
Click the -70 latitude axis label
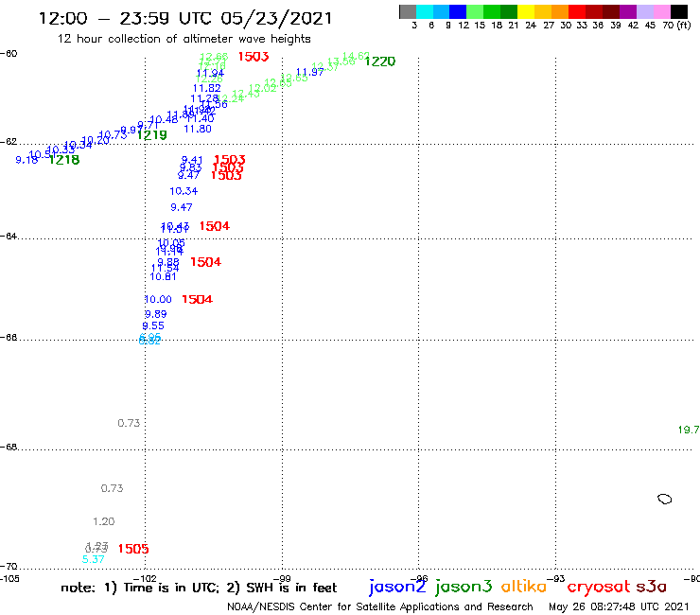pos(9,567)
